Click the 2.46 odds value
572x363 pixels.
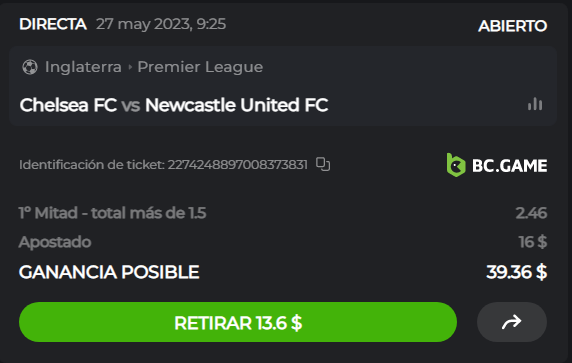531,213
